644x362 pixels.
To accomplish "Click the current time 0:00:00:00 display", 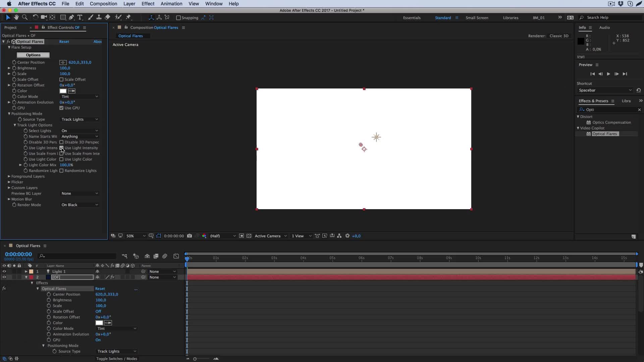I will coord(18,254).
